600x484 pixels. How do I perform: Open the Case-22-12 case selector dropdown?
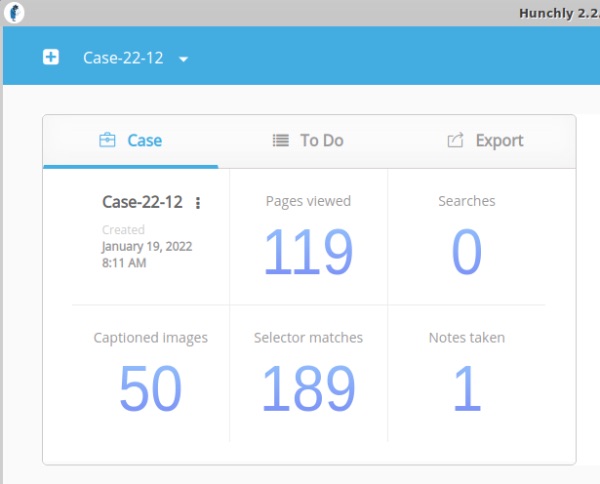(135, 58)
